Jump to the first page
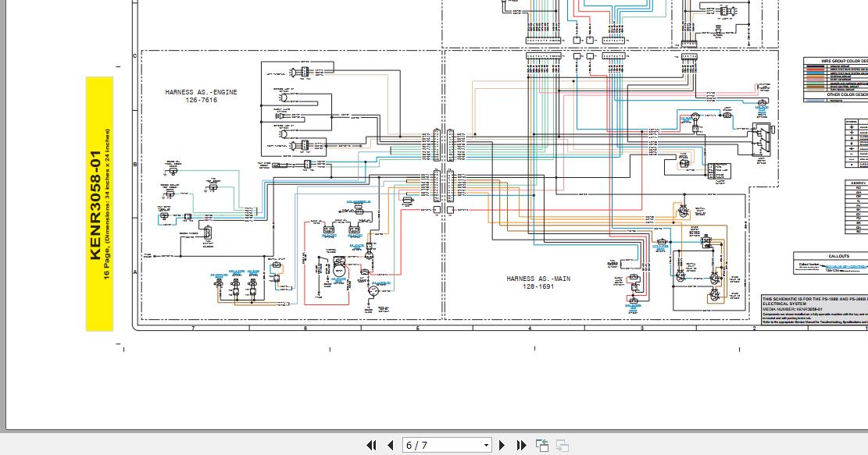868x455 pixels. click(371, 445)
